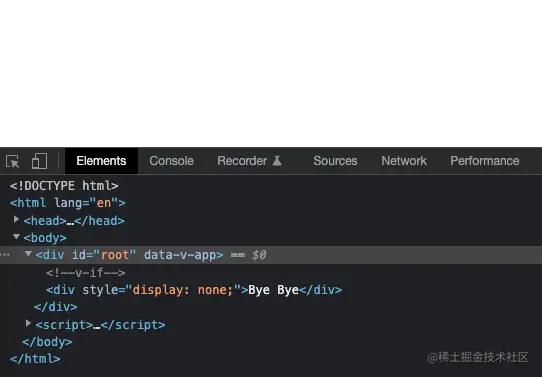542x377 pixels.
Task: Select the <!--v-if--> comment node
Action: [x=86, y=273]
